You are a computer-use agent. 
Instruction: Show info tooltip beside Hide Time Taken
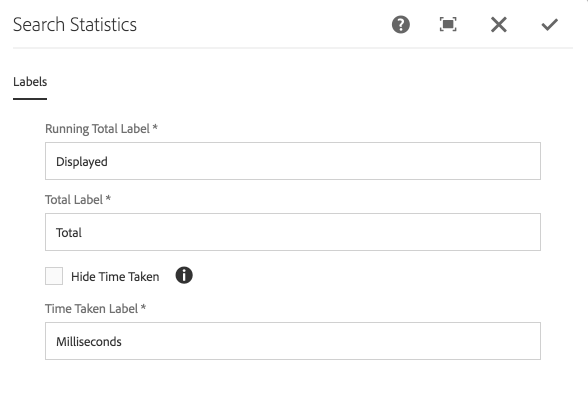point(184,276)
